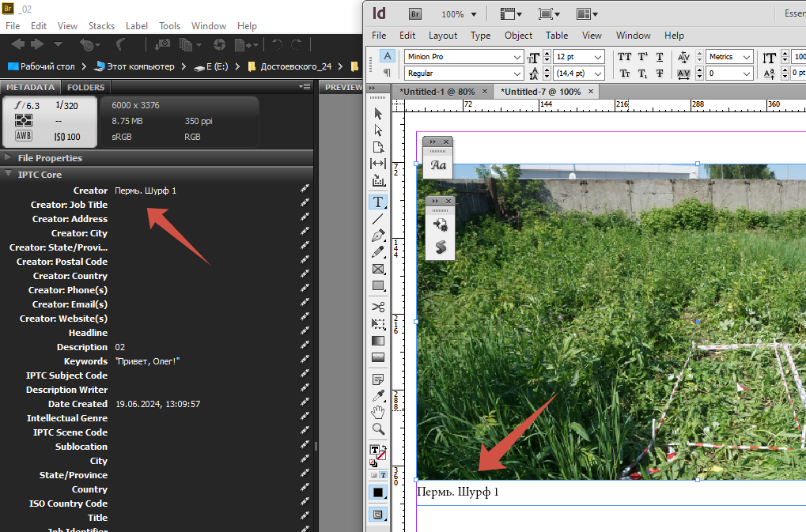Open the 12 pt font size dropdown
The height and width of the screenshot is (532, 806).
(598, 57)
